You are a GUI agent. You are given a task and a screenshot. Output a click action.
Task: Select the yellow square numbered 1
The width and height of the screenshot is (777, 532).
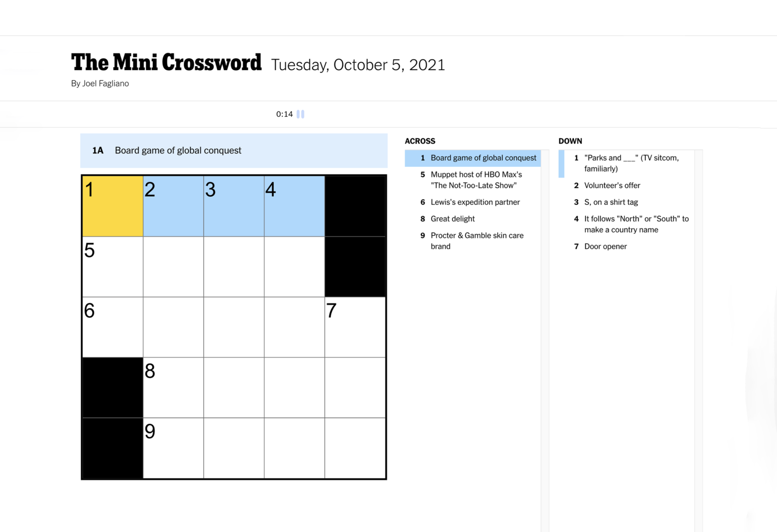(x=113, y=206)
